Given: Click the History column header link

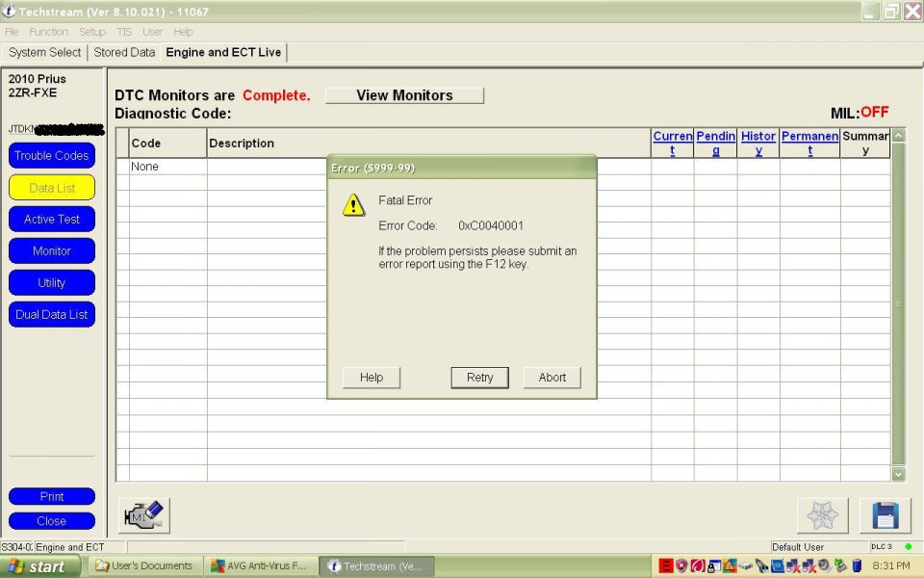Looking at the screenshot, I should click(x=758, y=143).
